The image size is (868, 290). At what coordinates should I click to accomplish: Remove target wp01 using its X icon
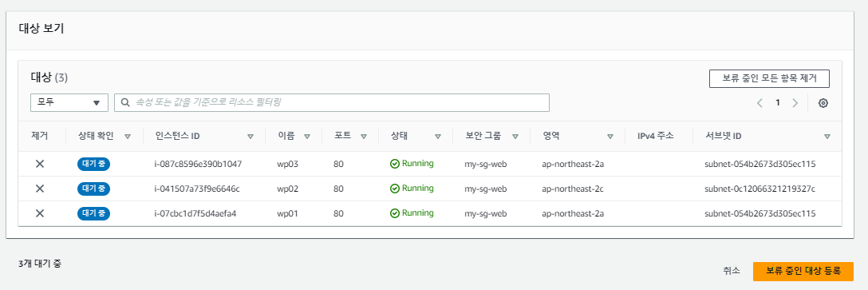(x=40, y=213)
